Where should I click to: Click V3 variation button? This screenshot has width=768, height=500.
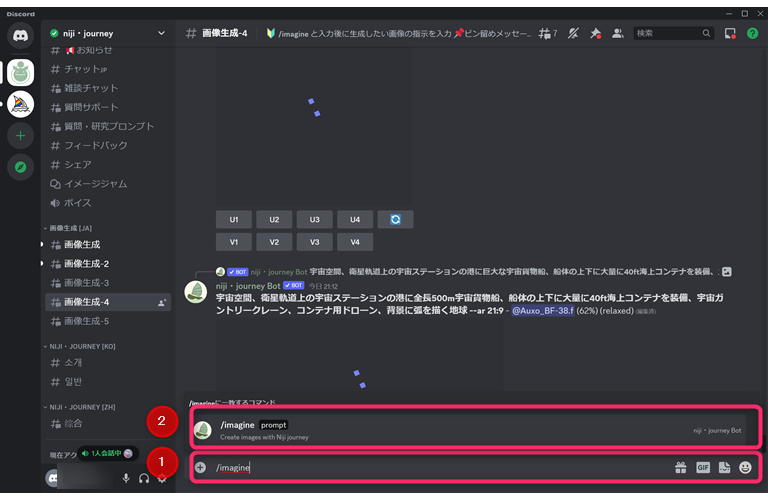[314, 242]
